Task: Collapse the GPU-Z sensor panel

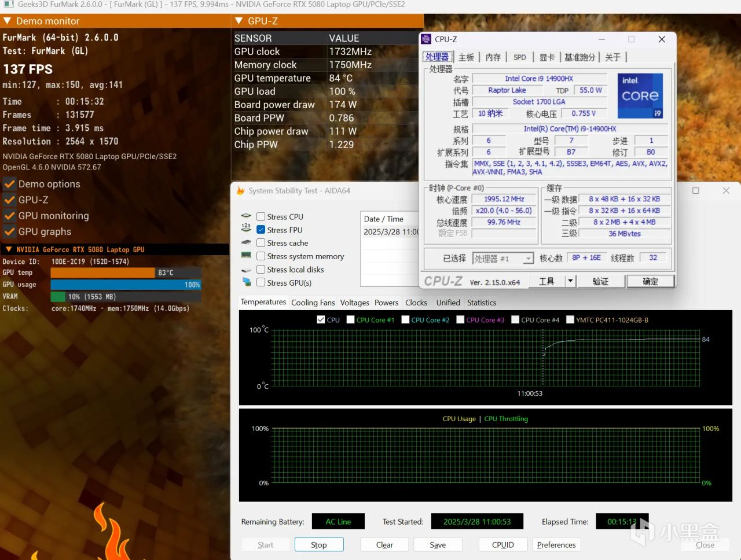Action: (239, 21)
